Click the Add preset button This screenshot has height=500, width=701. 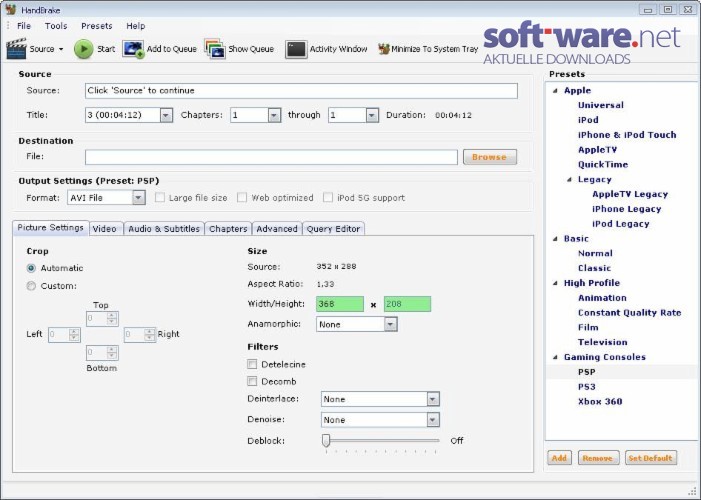click(559, 458)
